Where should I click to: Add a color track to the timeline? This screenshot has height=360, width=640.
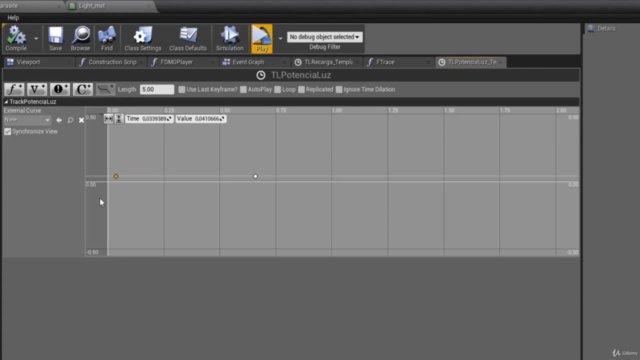coord(83,89)
